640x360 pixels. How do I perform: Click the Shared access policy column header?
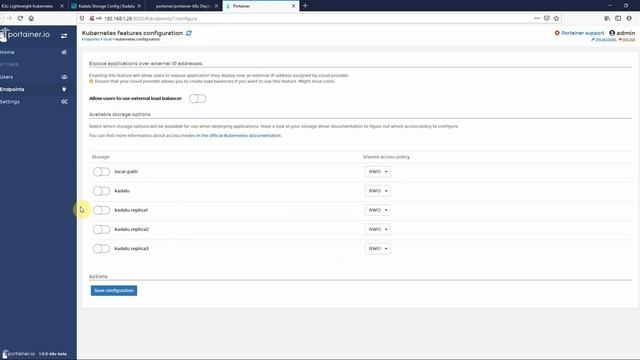tap(386, 157)
